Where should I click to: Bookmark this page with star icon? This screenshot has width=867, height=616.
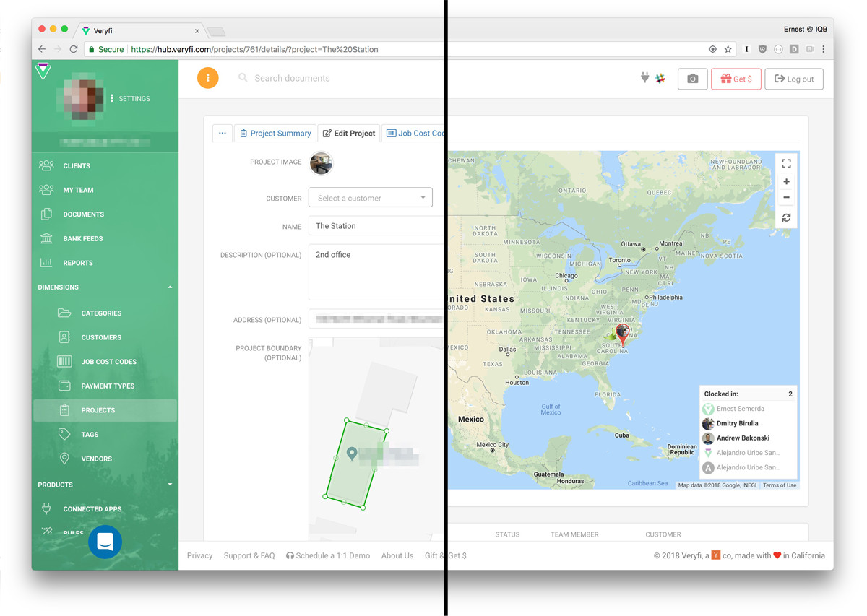[x=728, y=49]
